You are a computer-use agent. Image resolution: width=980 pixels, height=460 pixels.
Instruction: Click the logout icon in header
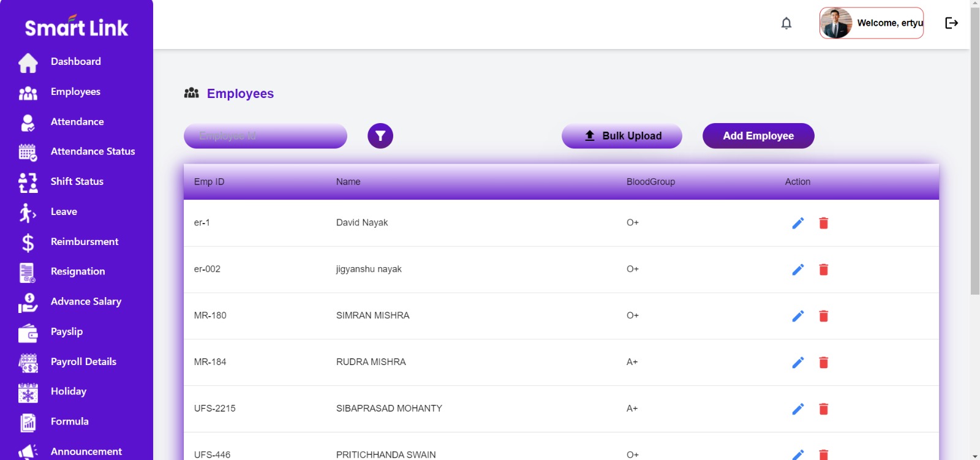coord(951,23)
